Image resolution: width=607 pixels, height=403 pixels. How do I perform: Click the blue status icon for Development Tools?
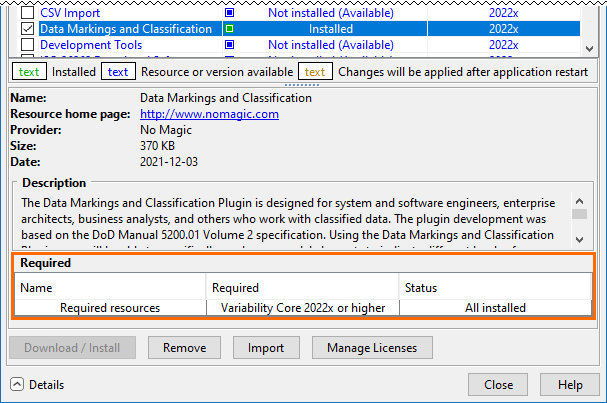[229, 45]
